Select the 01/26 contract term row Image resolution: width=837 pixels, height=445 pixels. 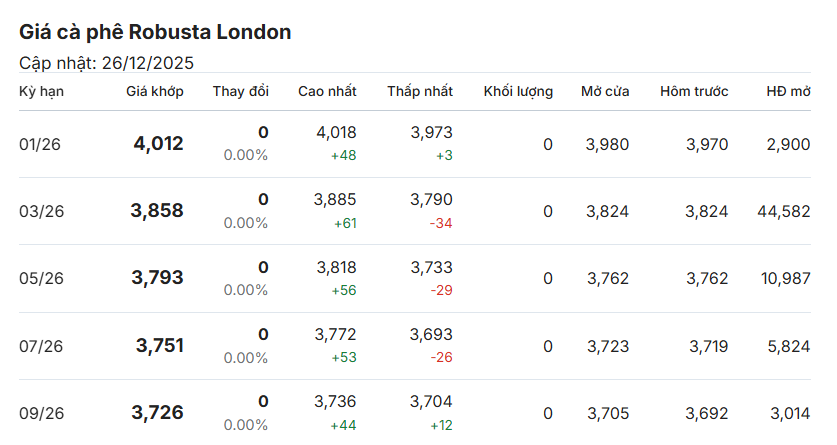click(x=40, y=144)
